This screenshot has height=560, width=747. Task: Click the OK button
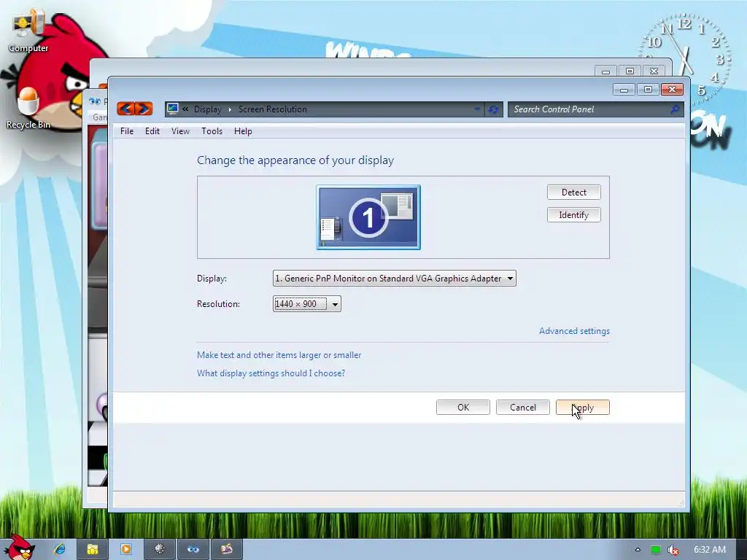(x=463, y=408)
